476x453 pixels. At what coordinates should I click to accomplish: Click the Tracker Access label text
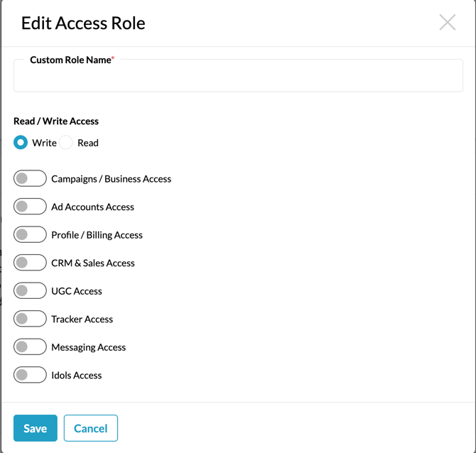coord(82,320)
